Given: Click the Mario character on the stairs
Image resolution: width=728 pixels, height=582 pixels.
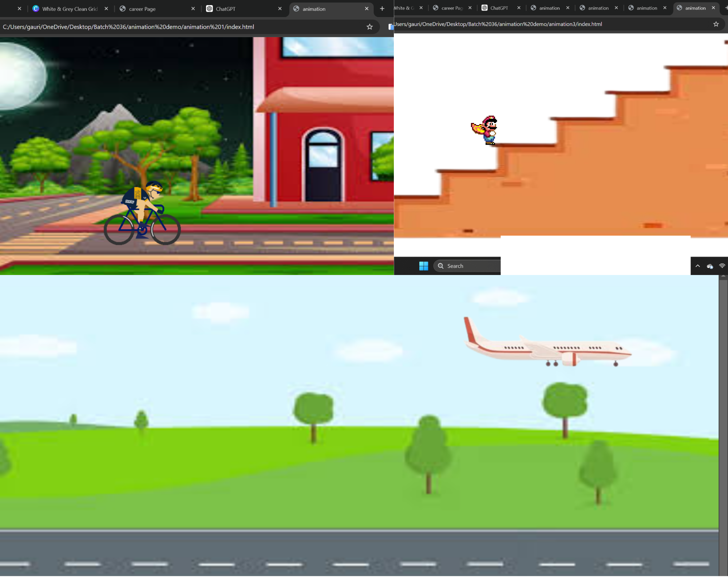Looking at the screenshot, I should coord(484,130).
